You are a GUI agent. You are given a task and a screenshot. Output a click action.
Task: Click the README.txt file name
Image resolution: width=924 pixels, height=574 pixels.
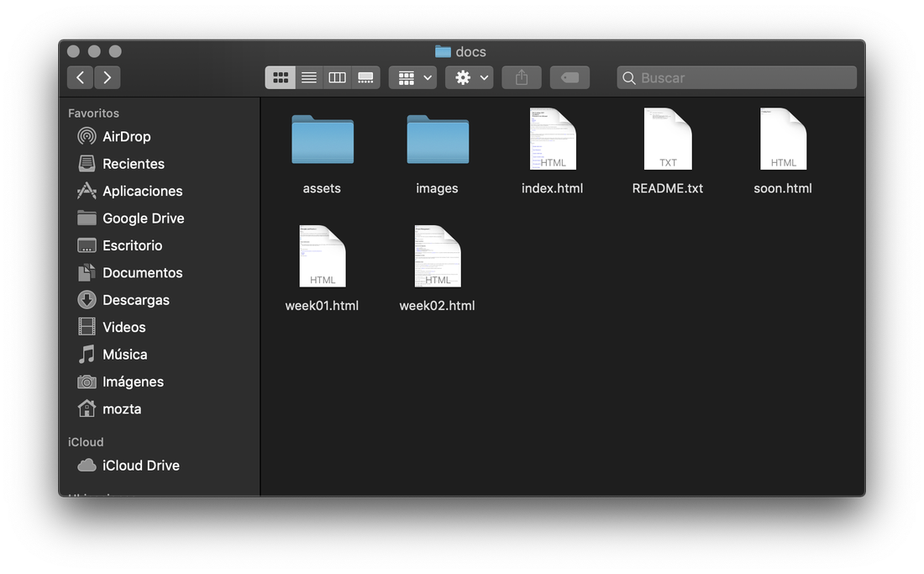(x=668, y=188)
